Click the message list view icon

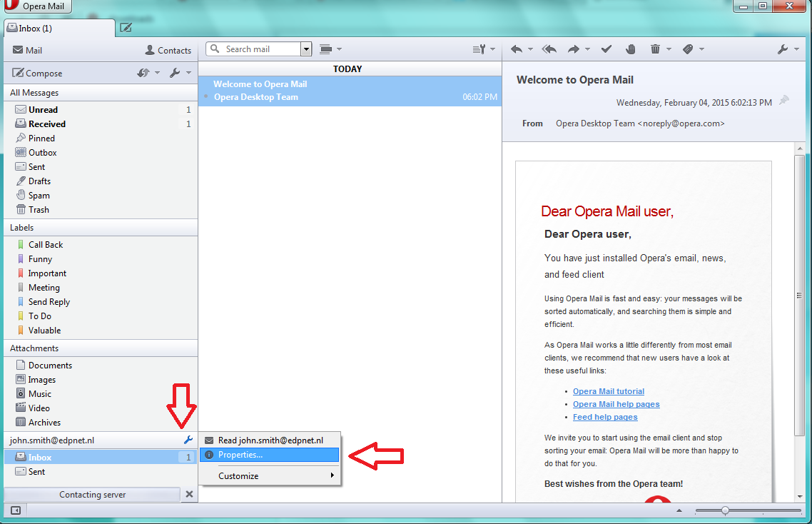click(x=325, y=49)
